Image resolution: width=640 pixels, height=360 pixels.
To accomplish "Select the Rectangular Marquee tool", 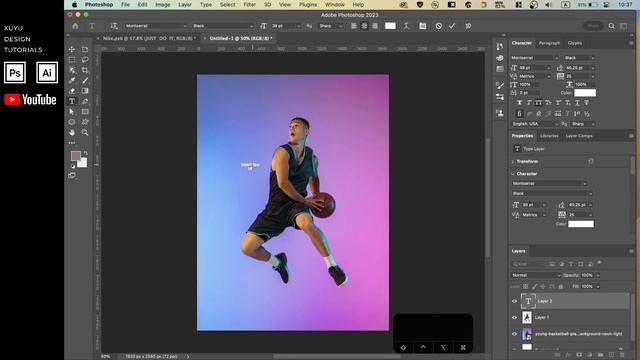I will click(72, 60).
